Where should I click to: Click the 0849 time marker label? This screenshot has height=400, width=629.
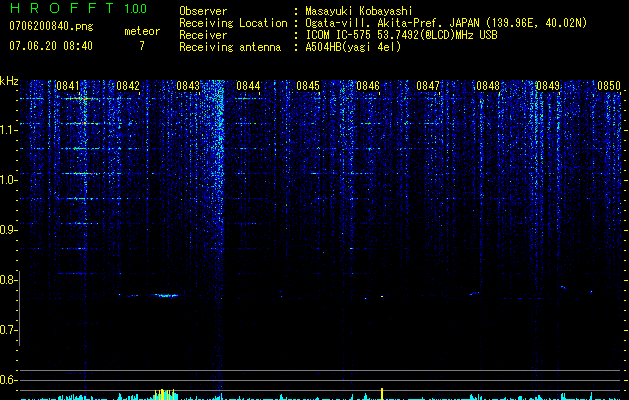548,86
